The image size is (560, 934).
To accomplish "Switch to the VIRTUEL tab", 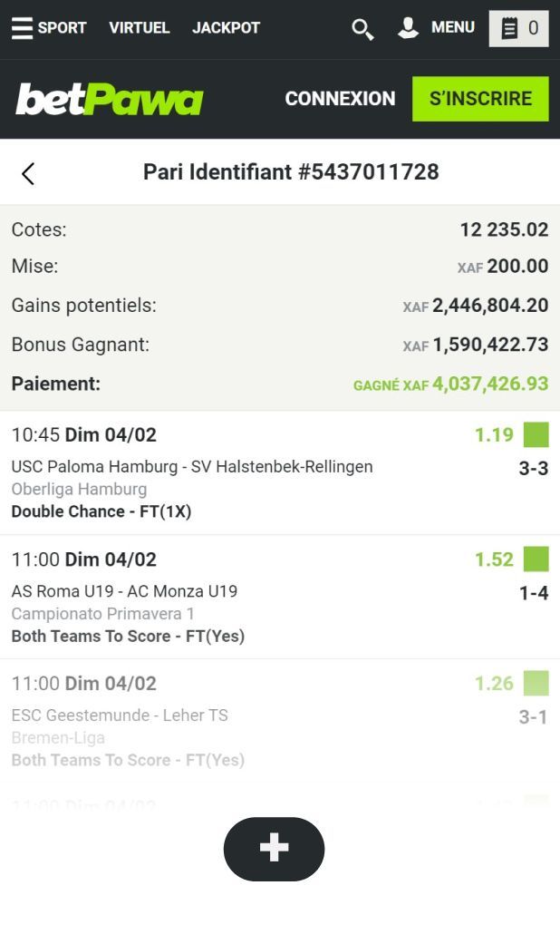I will click(x=139, y=28).
